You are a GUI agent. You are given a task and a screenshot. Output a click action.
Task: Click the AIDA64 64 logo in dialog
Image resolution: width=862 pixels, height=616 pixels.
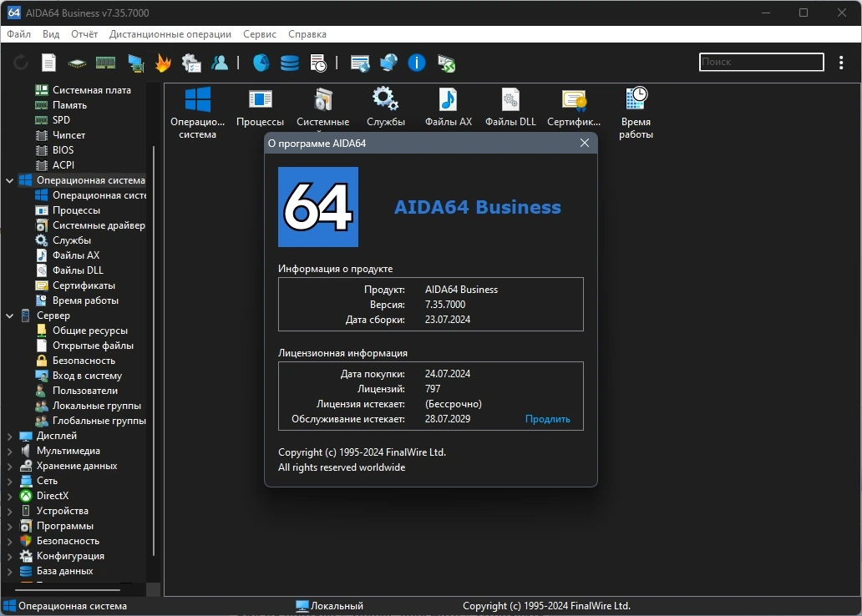318,207
